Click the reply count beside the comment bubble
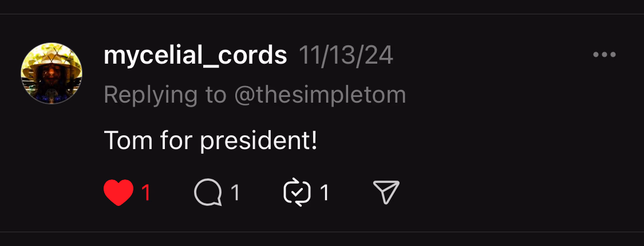This screenshot has height=246, width=644. point(235,193)
